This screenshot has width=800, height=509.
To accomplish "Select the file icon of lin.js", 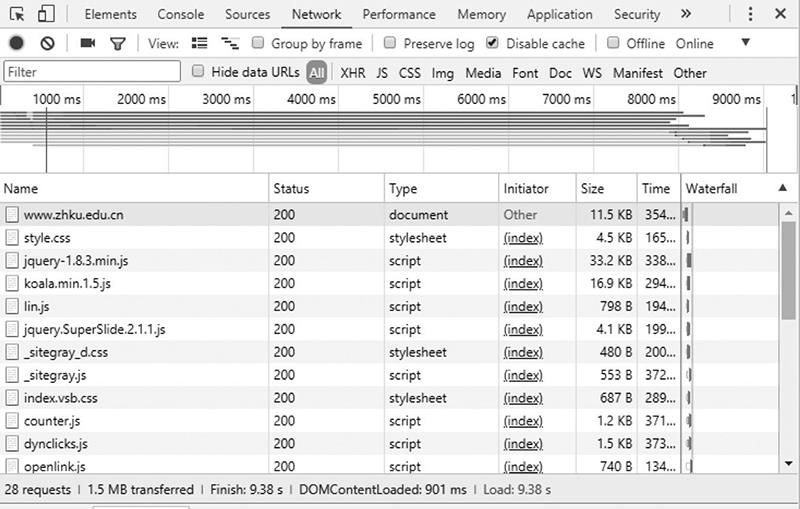I will point(12,307).
